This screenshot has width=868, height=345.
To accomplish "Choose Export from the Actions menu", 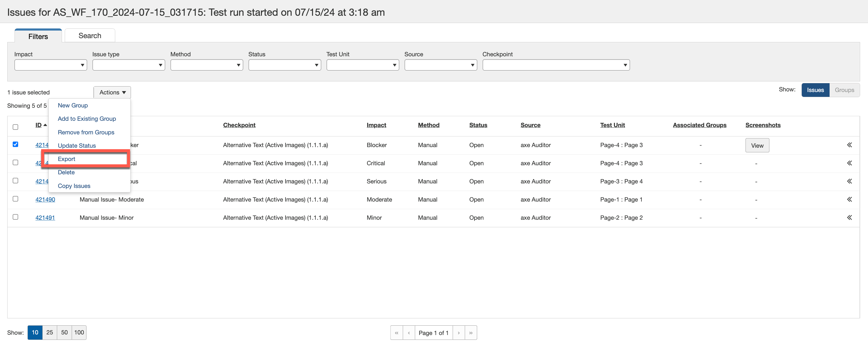I will pyautogui.click(x=67, y=159).
